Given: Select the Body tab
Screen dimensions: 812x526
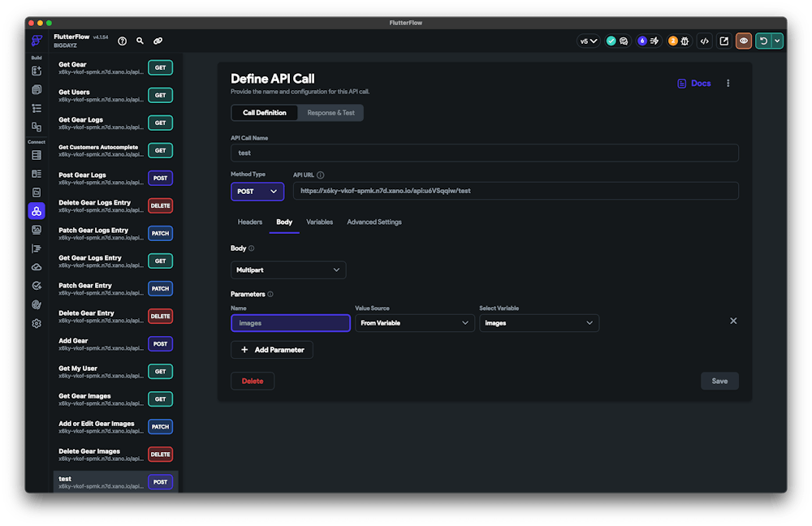Looking at the screenshot, I should pos(284,222).
